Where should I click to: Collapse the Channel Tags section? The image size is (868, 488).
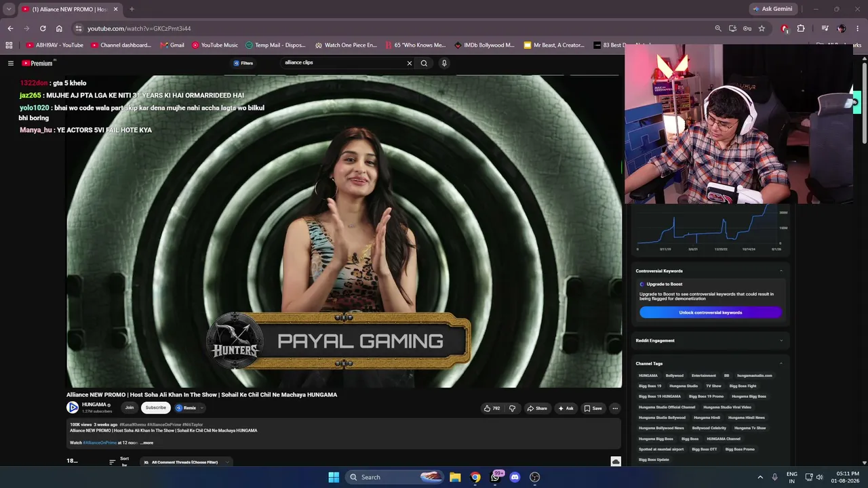(x=781, y=364)
